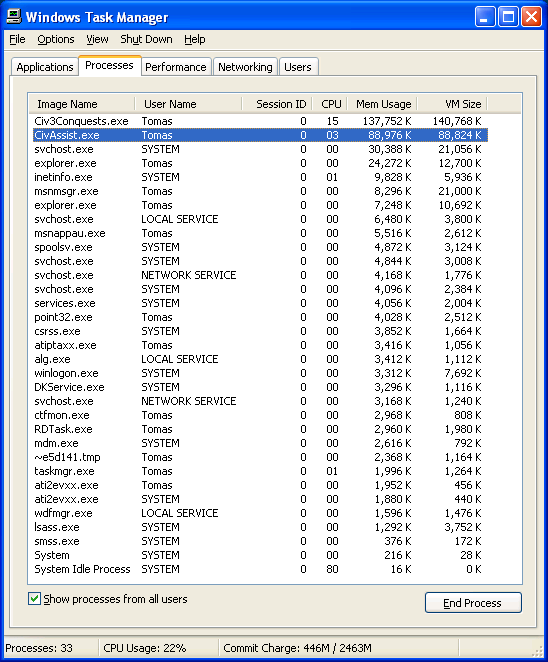The width and height of the screenshot is (548, 662).
Task: Sort by Image Name column header
Action: 81,104
